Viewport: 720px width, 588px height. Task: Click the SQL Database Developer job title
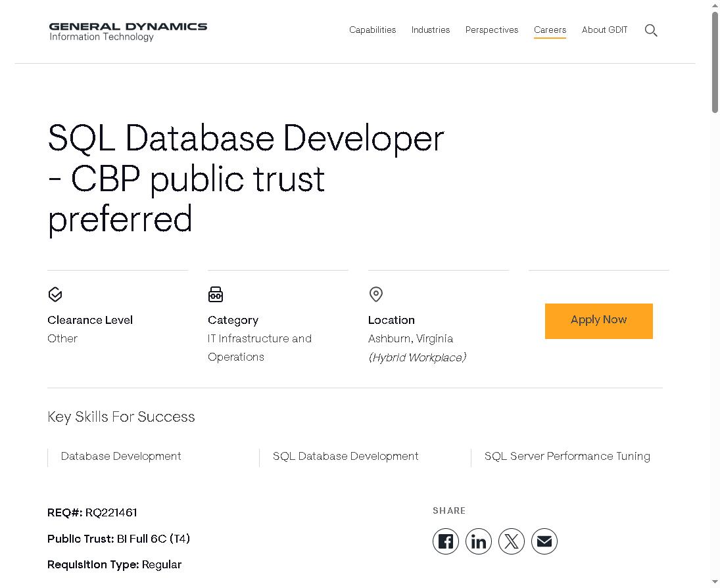point(246,179)
